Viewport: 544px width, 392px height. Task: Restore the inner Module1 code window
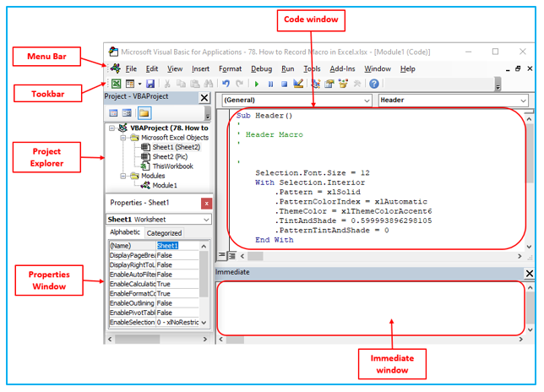pyautogui.click(x=518, y=68)
